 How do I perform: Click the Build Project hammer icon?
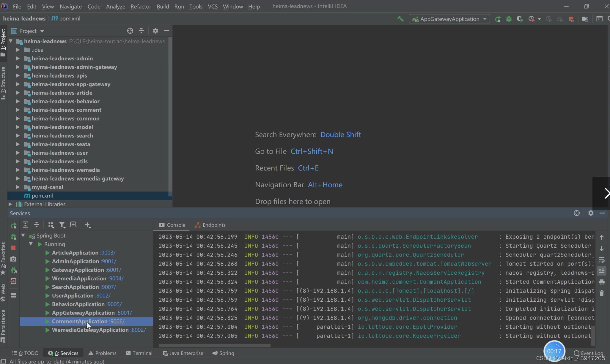coord(400,19)
